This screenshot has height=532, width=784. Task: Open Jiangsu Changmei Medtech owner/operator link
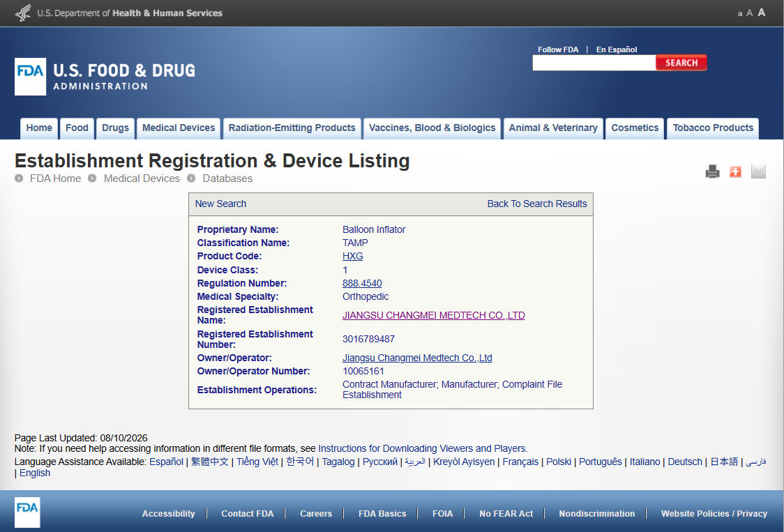pos(417,358)
